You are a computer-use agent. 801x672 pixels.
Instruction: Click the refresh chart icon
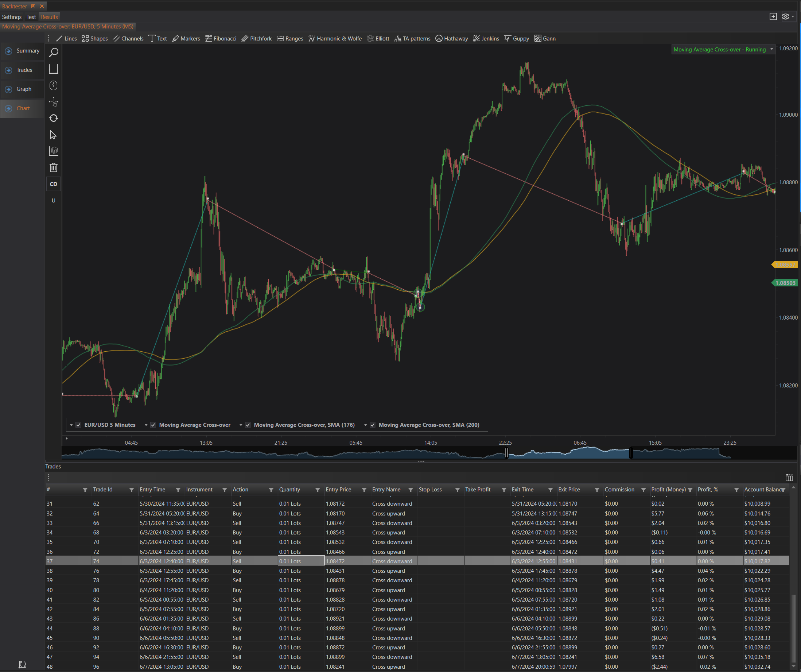(x=53, y=118)
